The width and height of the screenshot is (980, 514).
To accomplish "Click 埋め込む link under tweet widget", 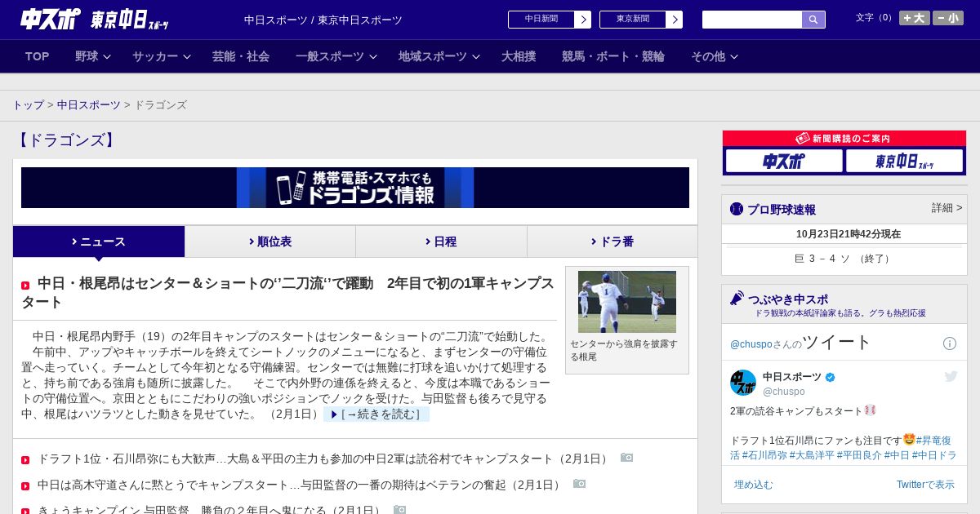I will pyautogui.click(x=753, y=485).
